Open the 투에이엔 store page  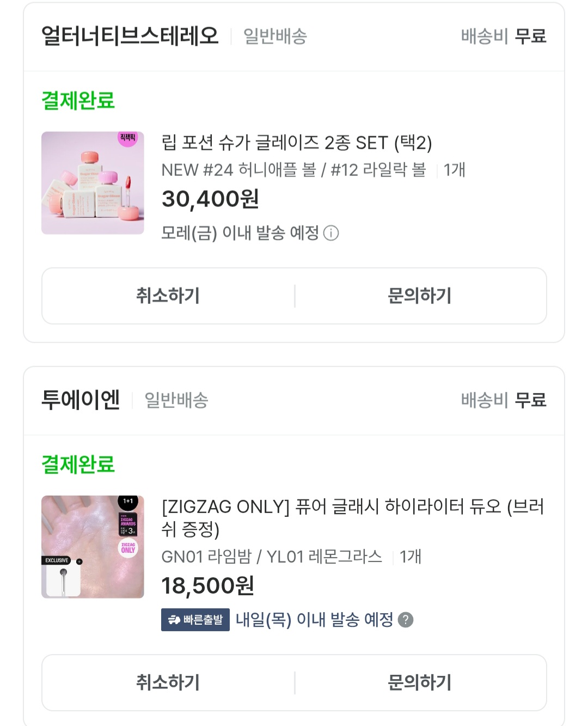[x=81, y=400]
